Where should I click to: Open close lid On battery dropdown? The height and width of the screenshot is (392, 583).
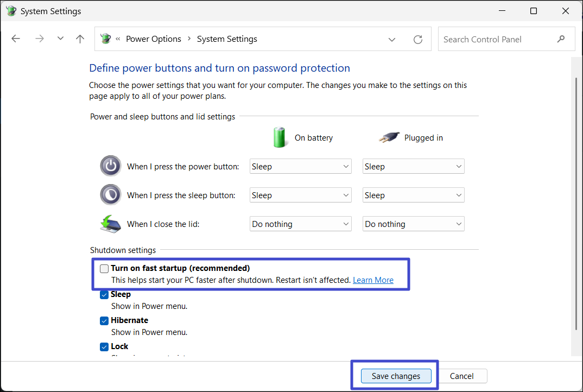pyautogui.click(x=300, y=224)
